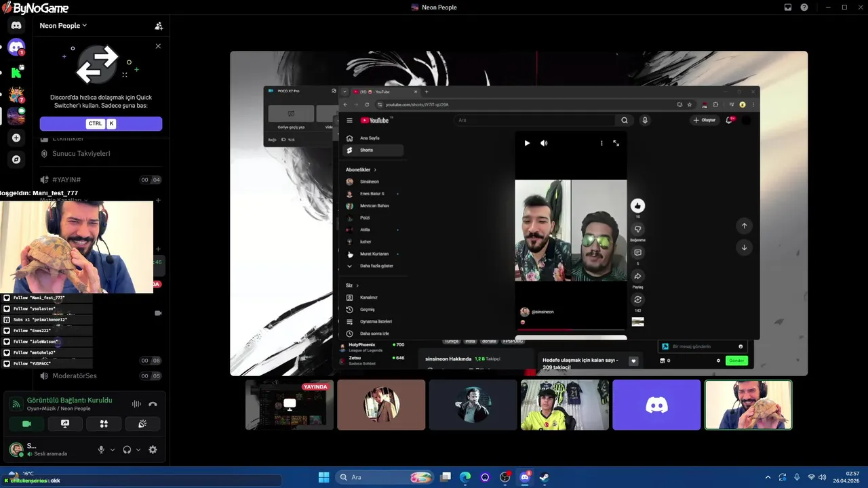This screenshot has height=488, width=868.
Task: Click the invite people icon beside Neon People
Action: [159, 26]
